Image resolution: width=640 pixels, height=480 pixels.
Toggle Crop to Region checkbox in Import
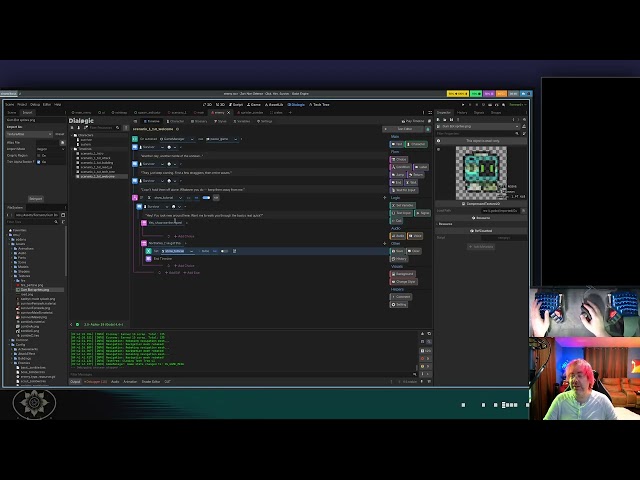[x=39, y=156]
